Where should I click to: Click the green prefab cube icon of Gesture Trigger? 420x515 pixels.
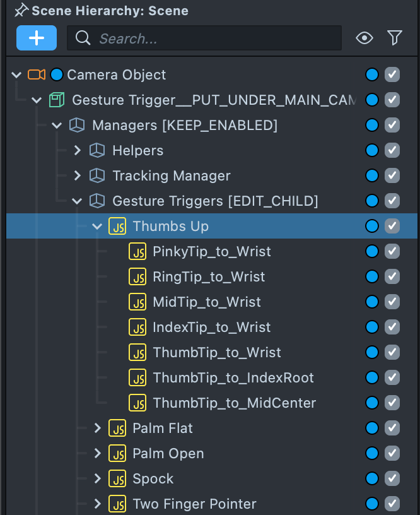point(57,100)
